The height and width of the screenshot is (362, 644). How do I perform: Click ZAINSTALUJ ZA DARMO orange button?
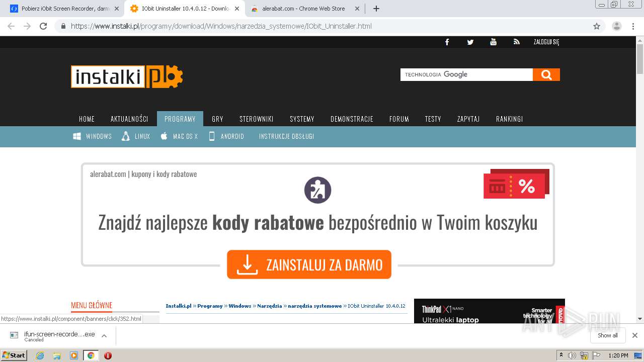pyautogui.click(x=309, y=264)
